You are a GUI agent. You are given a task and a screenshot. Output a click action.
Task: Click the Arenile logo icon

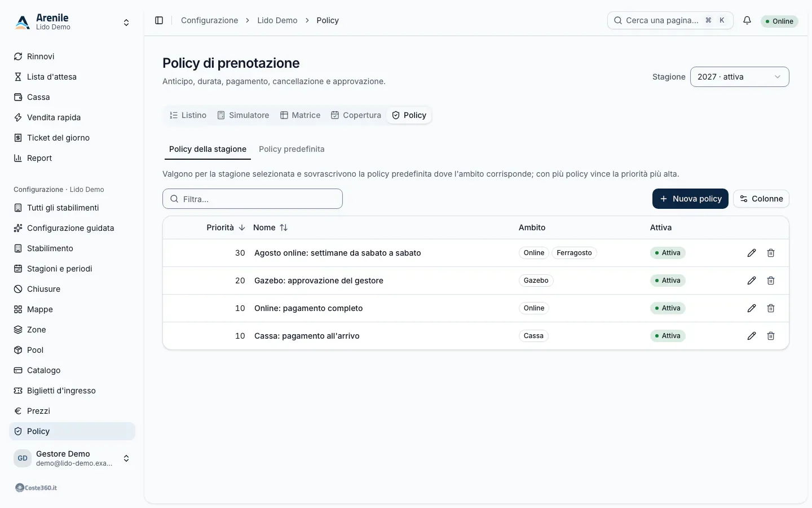(23, 22)
